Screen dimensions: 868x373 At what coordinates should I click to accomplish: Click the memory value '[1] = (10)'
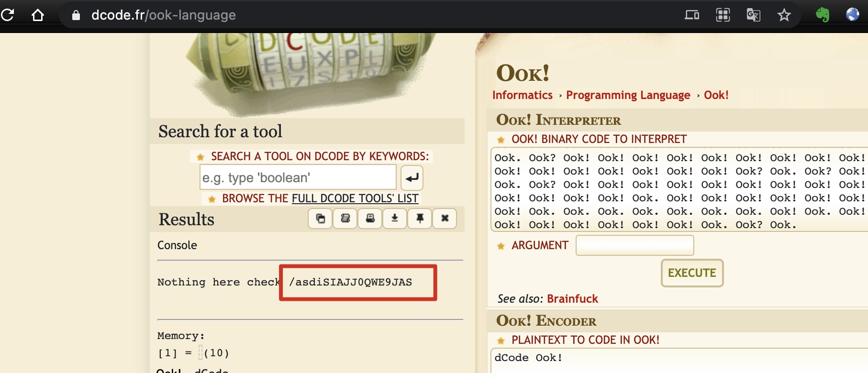tap(193, 353)
